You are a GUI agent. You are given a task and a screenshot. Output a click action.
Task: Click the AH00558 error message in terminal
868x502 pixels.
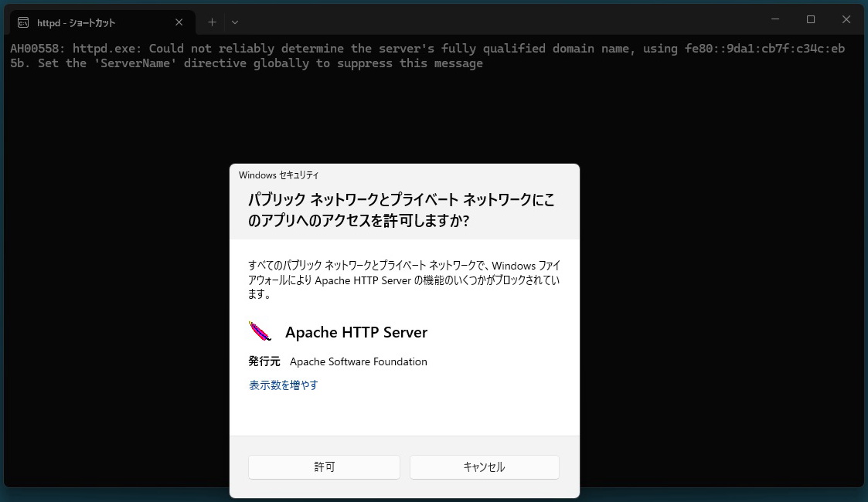point(427,56)
